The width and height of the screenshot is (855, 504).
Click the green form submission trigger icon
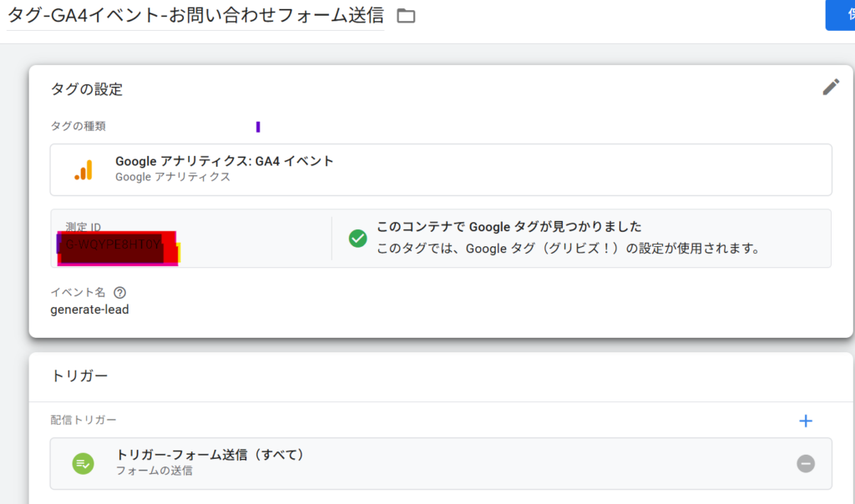pyautogui.click(x=83, y=463)
